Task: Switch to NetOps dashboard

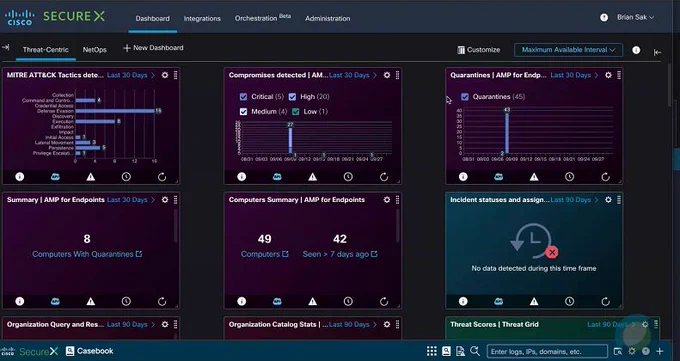Action: [95, 49]
